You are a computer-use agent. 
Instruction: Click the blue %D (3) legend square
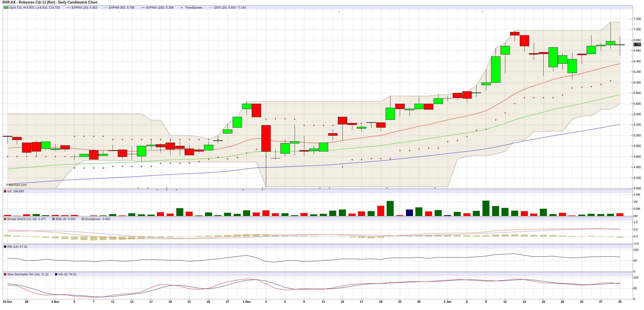click(x=56, y=274)
